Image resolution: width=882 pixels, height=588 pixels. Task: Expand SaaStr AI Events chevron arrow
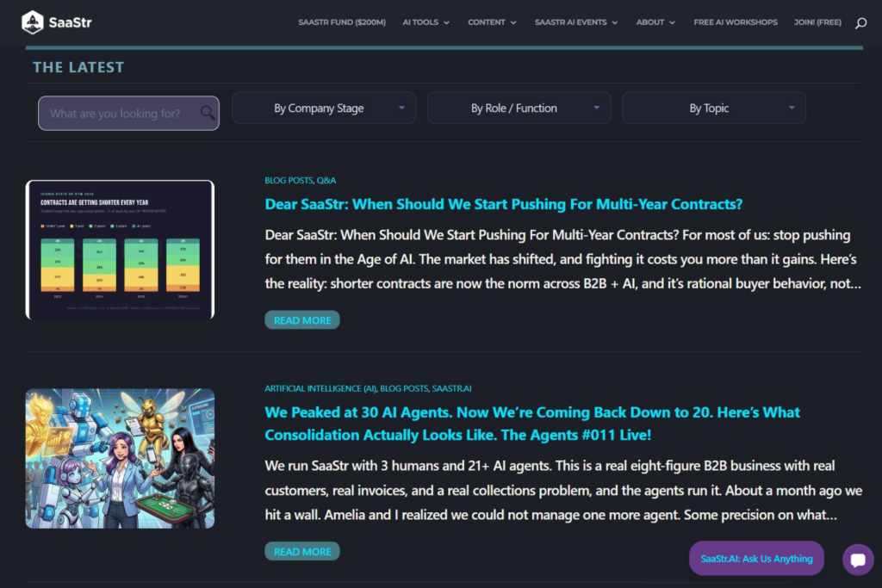click(x=615, y=23)
